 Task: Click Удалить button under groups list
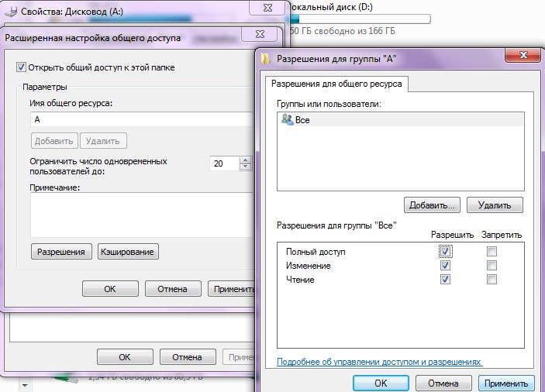pyautogui.click(x=495, y=205)
